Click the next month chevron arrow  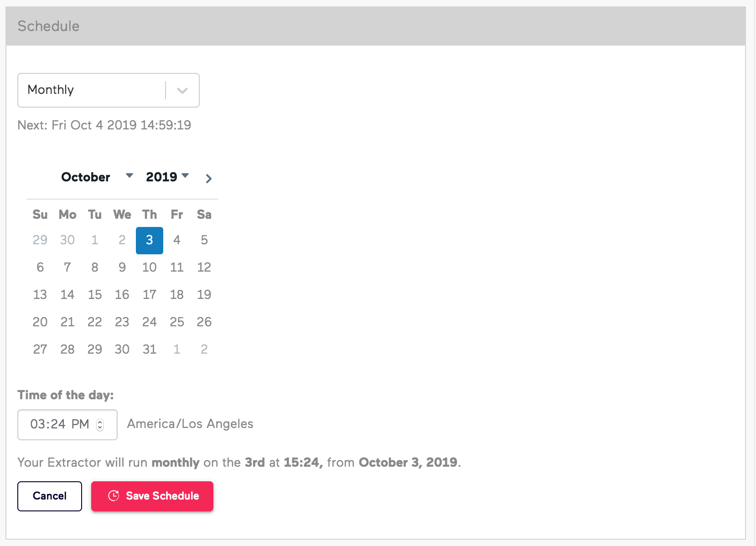(208, 178)
